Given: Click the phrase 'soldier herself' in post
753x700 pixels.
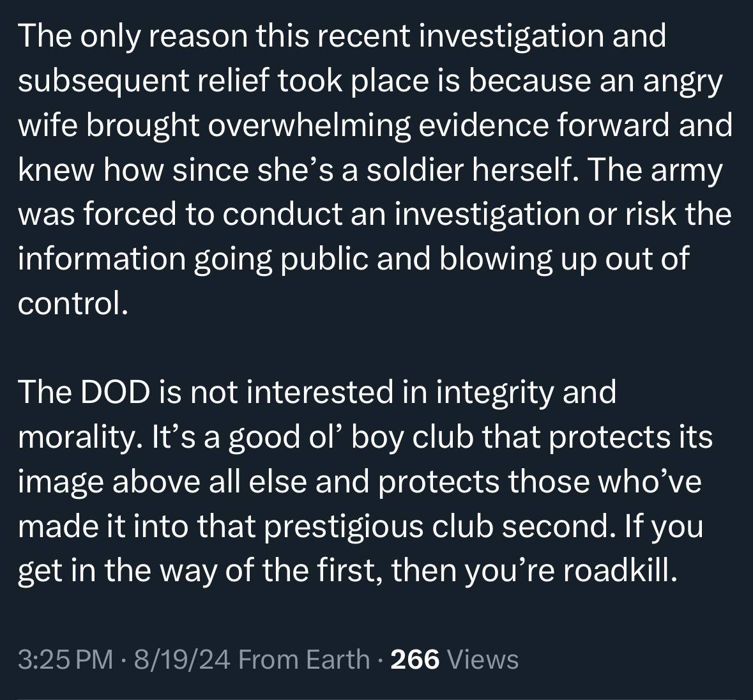Looking at the screenshot, I should click(x=473, y=170).
